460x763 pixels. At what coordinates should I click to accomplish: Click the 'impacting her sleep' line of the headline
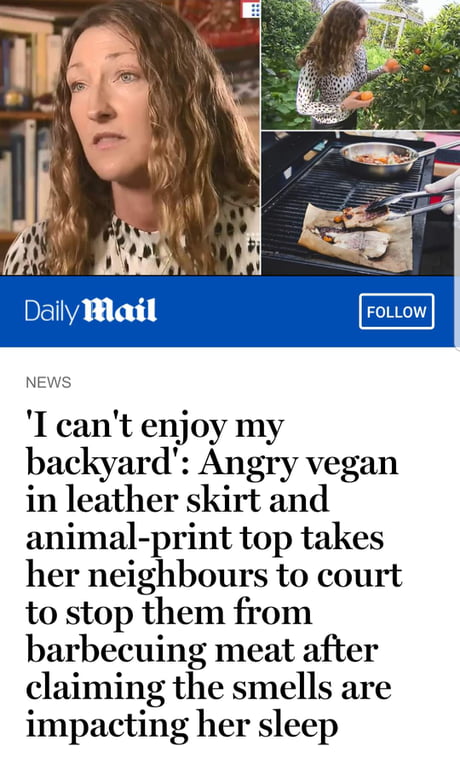click(x=181, y=725)
